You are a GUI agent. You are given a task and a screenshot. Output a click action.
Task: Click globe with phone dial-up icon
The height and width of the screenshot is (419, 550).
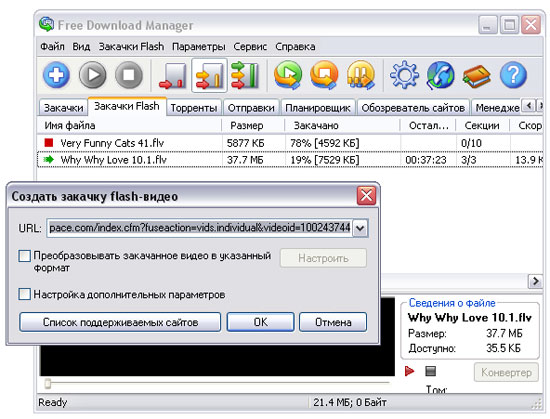[x=440, y=75]
